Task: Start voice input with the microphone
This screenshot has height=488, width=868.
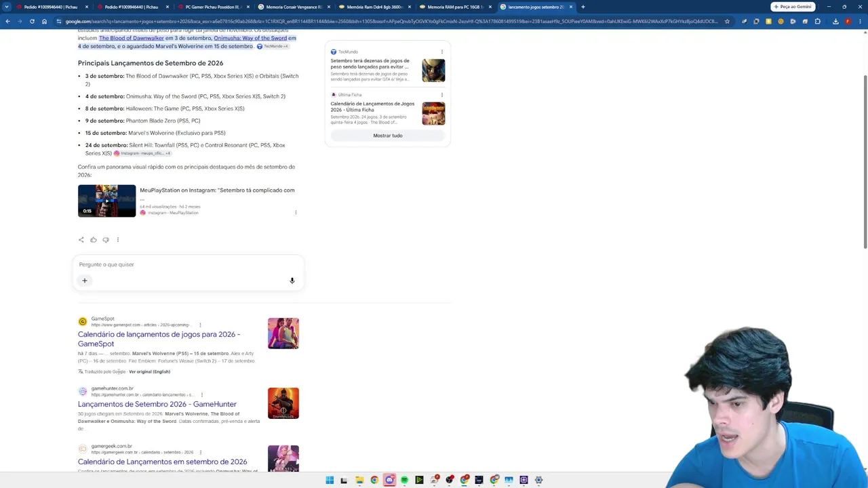Action: click(x=292, y=281)
